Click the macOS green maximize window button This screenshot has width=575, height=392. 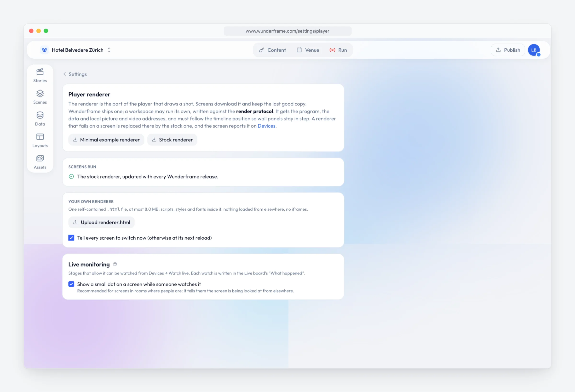46,31
